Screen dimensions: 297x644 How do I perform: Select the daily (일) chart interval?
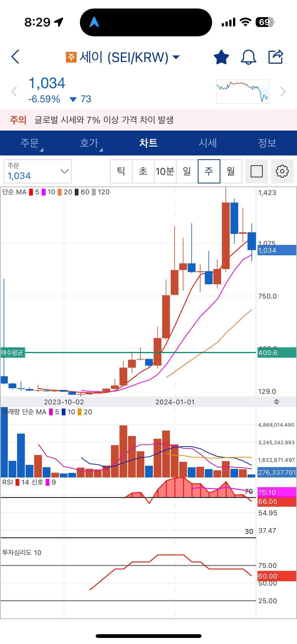click(187, 171)
